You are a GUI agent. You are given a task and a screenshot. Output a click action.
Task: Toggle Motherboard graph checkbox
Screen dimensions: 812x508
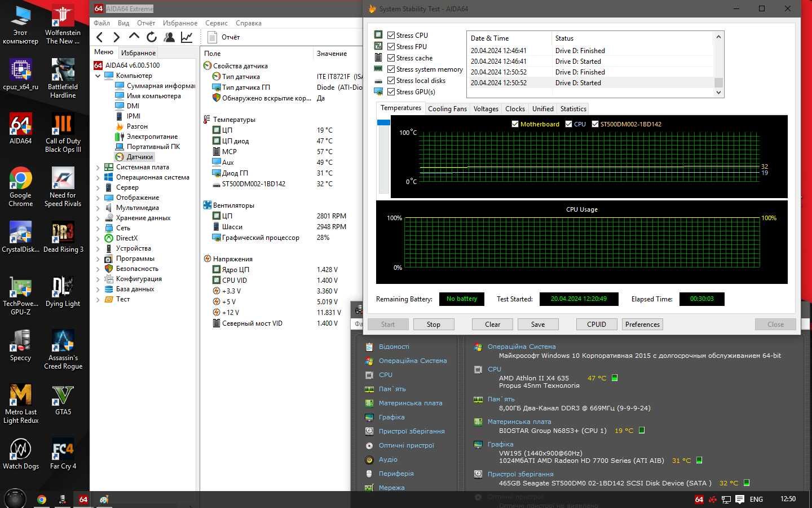(515, 124)
